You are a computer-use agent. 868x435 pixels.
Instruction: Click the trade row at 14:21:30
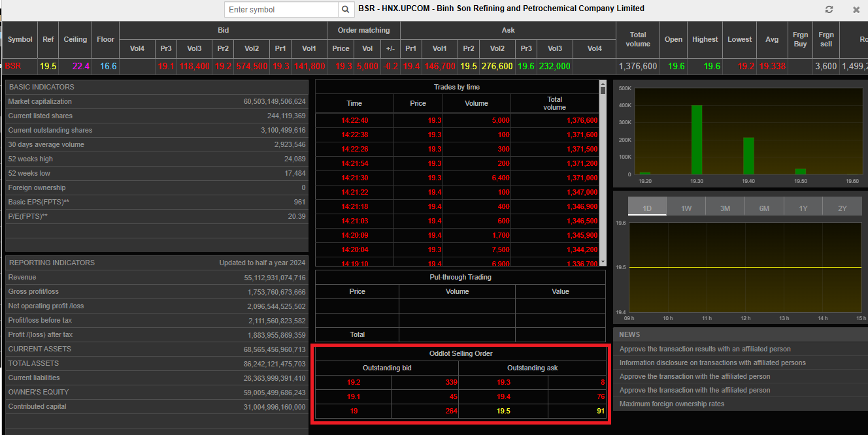point(457,178)
